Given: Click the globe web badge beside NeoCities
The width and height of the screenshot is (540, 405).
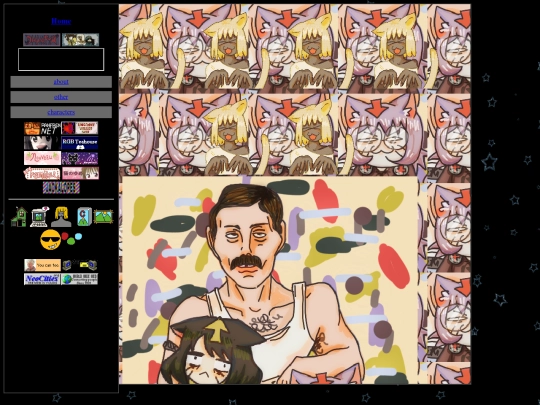Looking at the screenshot, I should (x=80, y=279).
